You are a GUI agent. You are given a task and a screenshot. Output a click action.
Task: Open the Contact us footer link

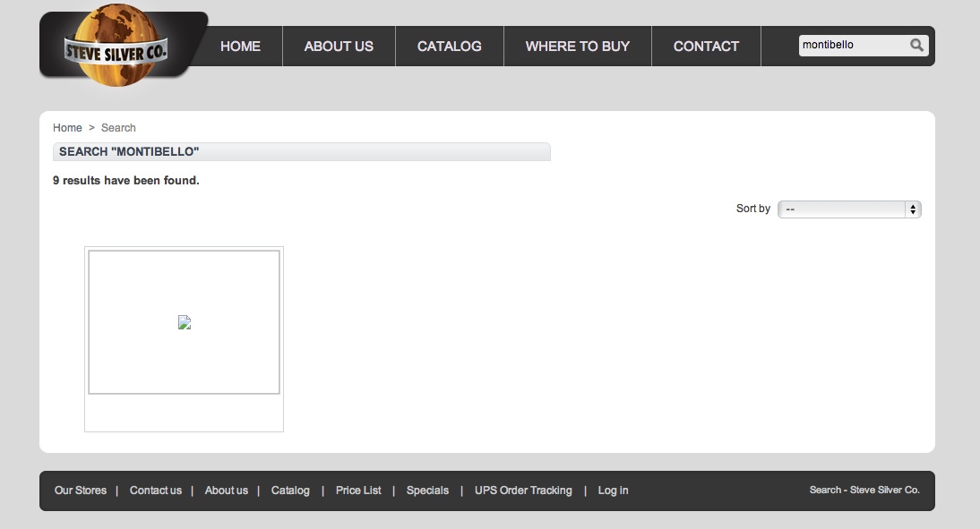[x=156, y=491]
